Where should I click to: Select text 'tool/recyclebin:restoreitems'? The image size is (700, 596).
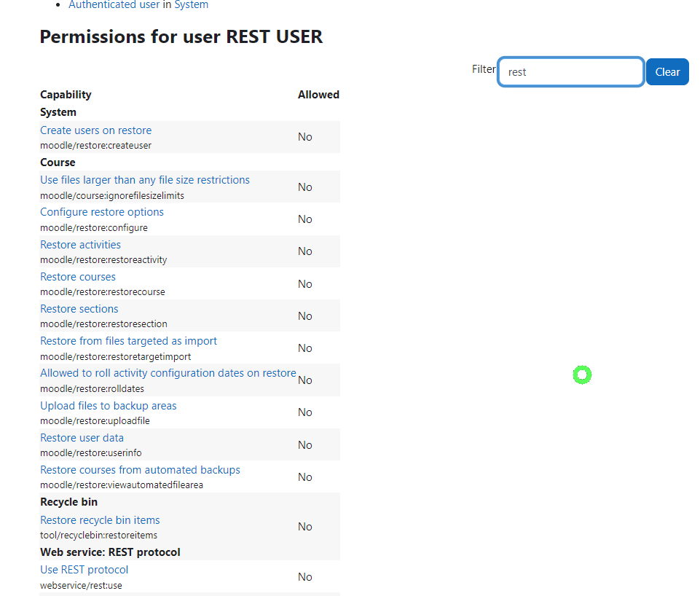98,536
